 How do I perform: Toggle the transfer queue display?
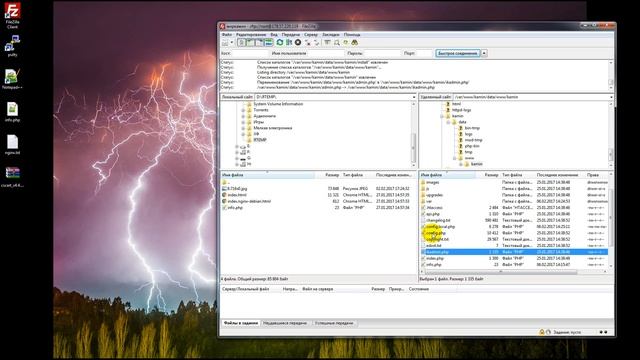click(x=269, y=43)
